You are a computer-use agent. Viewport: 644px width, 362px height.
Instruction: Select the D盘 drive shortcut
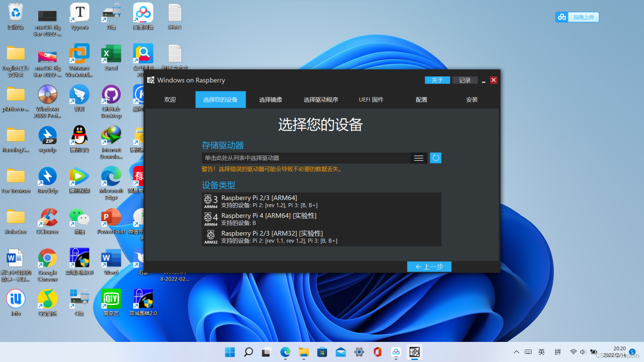[x=111, y=16]
